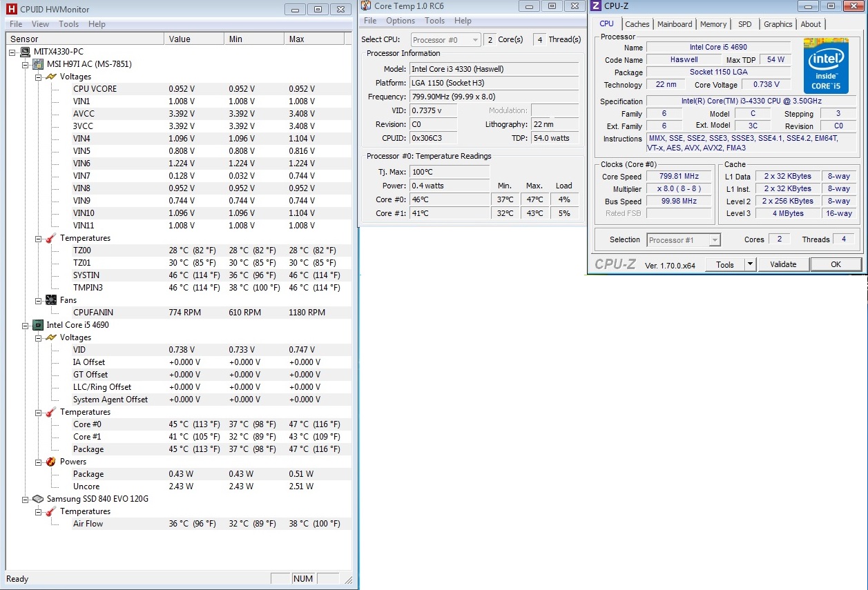This screenshot has height=590, width=868.
Task: Click the thermometer icon under Samsung SSD
Action: [51, 511]
